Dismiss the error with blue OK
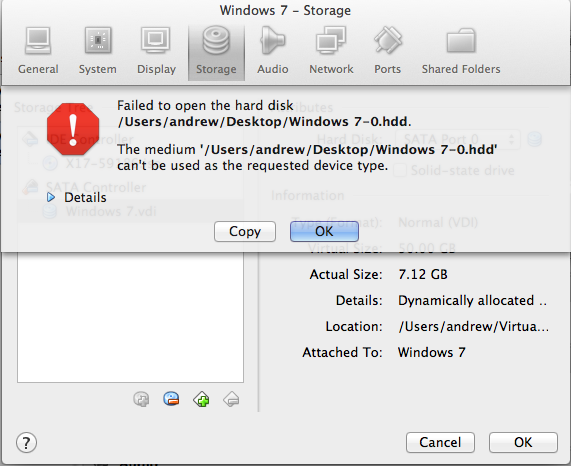The width and height of the screenshot is (571, 466). [x=324, y=231]
